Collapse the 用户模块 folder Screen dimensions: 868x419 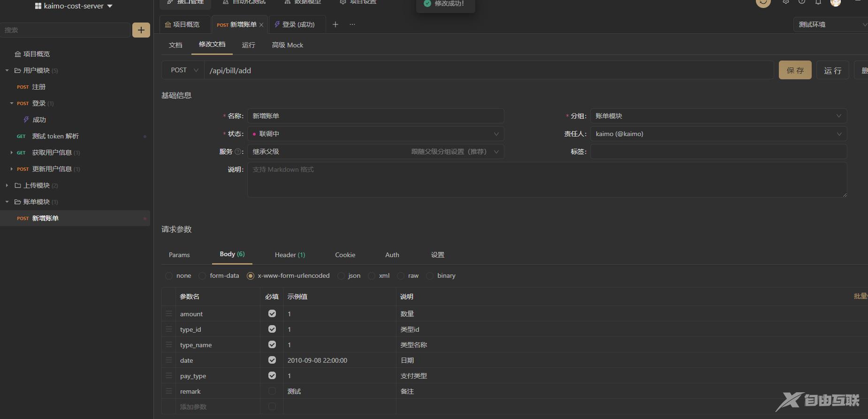tap(7, 70)
